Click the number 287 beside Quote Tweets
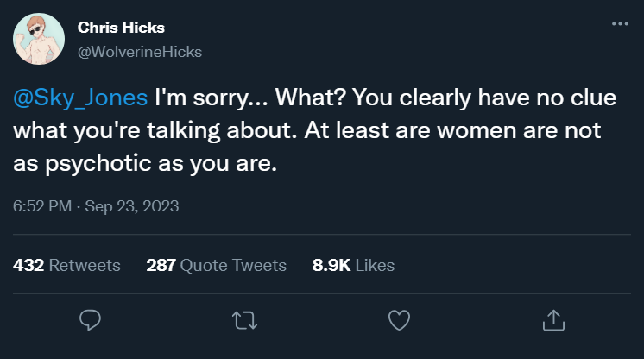Viewport: 644px width, 359px height. [x=161, y=265]
